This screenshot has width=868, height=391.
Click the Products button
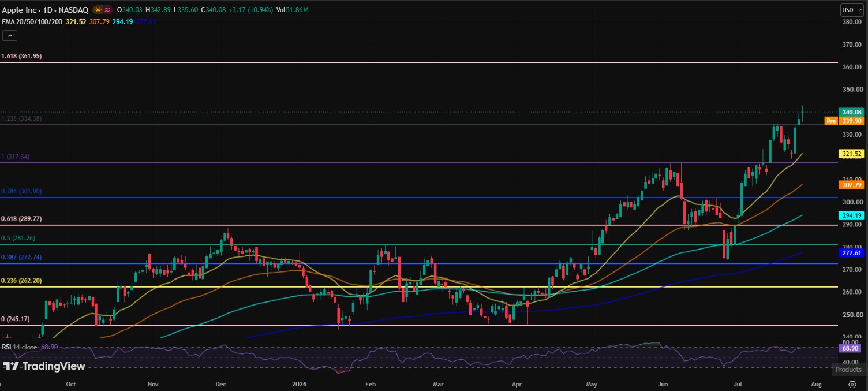(x=848, y=370)
